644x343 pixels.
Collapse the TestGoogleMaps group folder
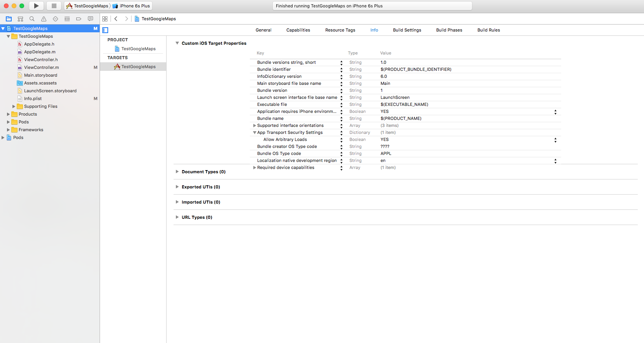[8, 36]
